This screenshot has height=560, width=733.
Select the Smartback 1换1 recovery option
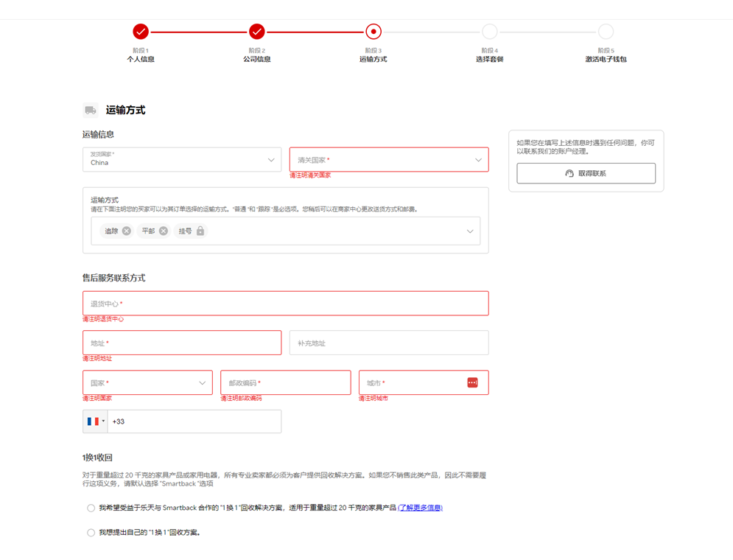pyautogui.click(x=89, y=508)
